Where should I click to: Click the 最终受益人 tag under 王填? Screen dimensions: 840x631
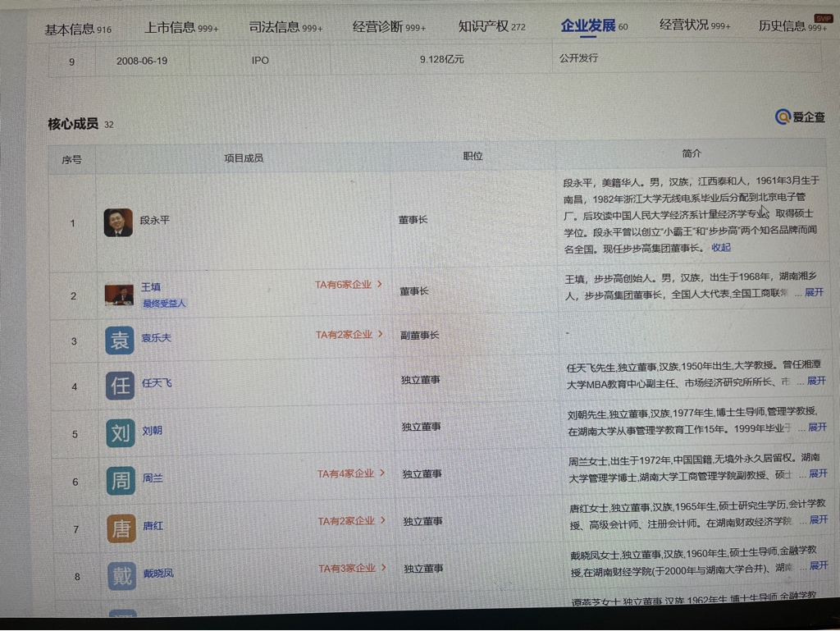click(x=164, y=303)
